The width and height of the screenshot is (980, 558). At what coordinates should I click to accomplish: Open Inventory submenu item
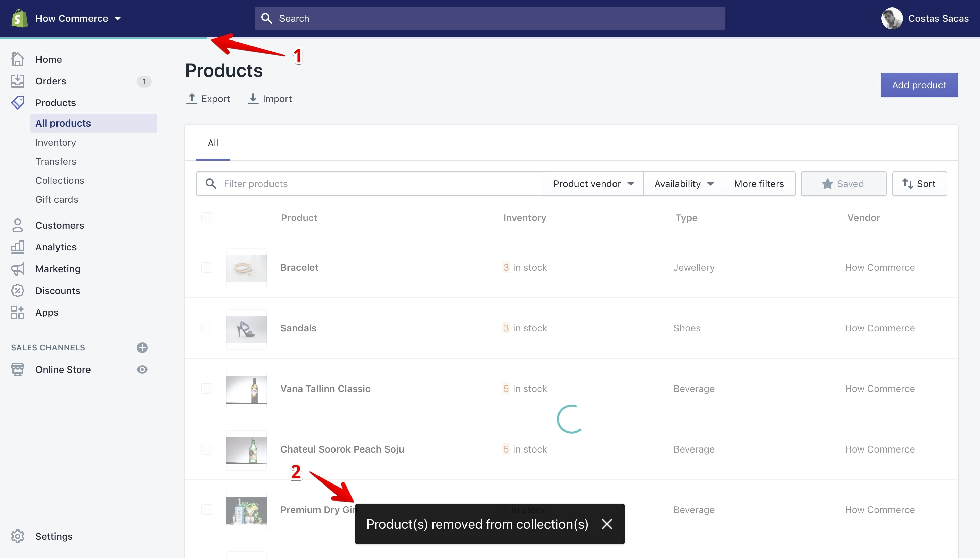pyautogui.click(x=55, y=142)
